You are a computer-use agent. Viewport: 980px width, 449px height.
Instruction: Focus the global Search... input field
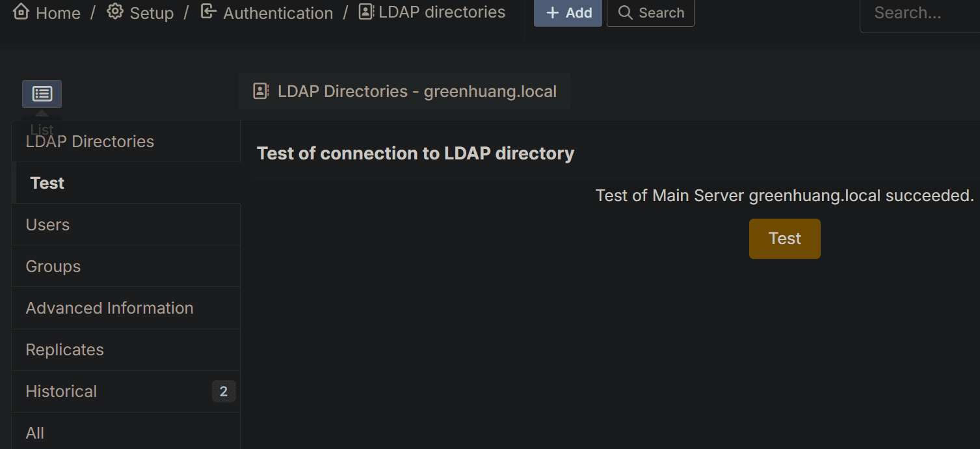[x=920, y=13]
